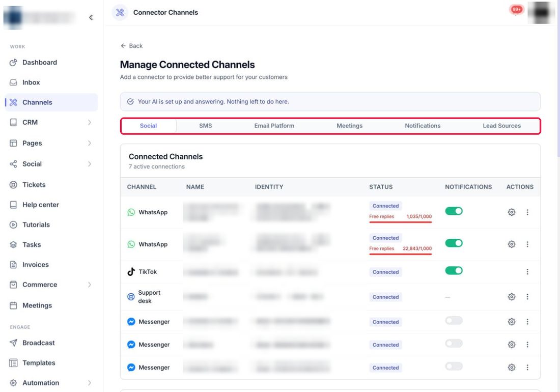560x392 pixels.
Task: Go back using the Back link
Action: [131, 46]
